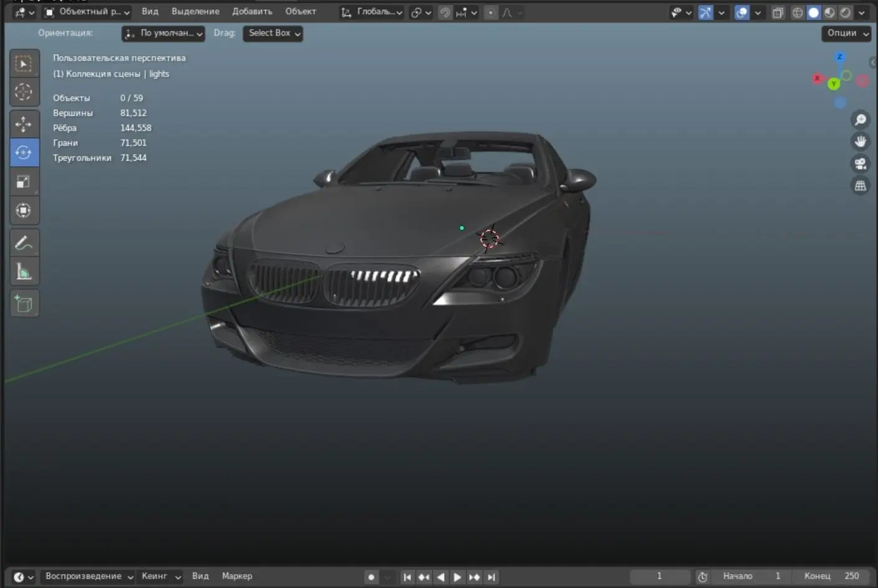Click the Опции options button
This screenshot has height=588, width=878.
click(x=847, y=33)
